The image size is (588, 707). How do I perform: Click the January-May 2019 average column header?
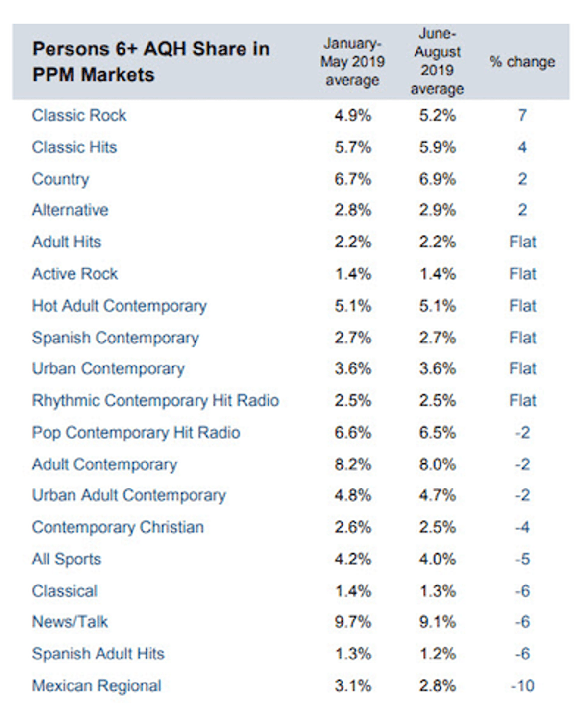point(352,62)
